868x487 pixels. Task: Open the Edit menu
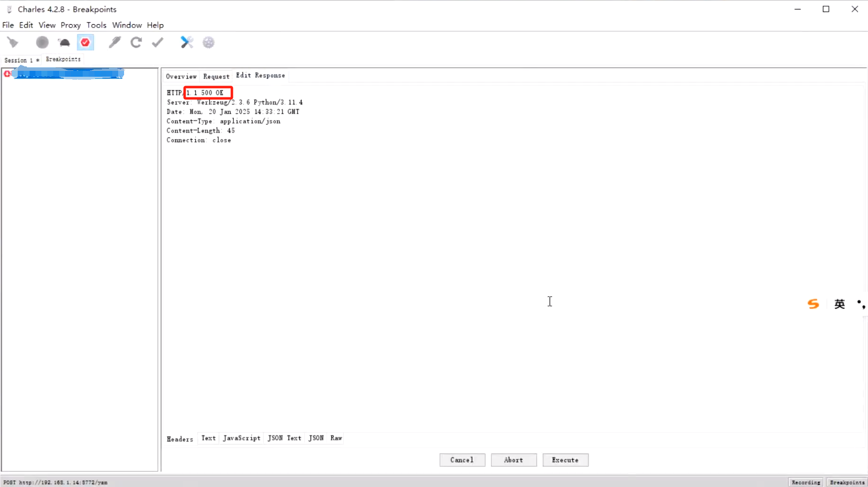pyautogui.click(x=26, y=25)
